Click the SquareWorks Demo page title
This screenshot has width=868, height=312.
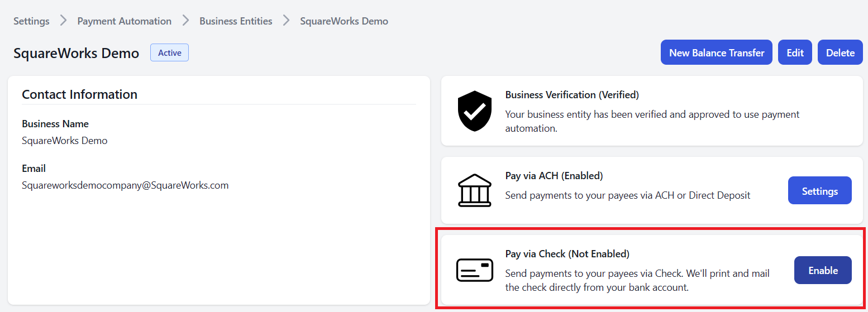(76, 54)
